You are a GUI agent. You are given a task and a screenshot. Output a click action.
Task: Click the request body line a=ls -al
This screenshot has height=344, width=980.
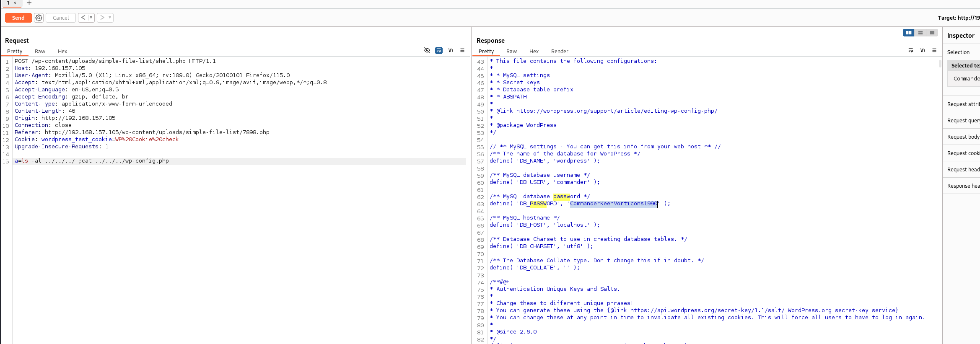92,161
